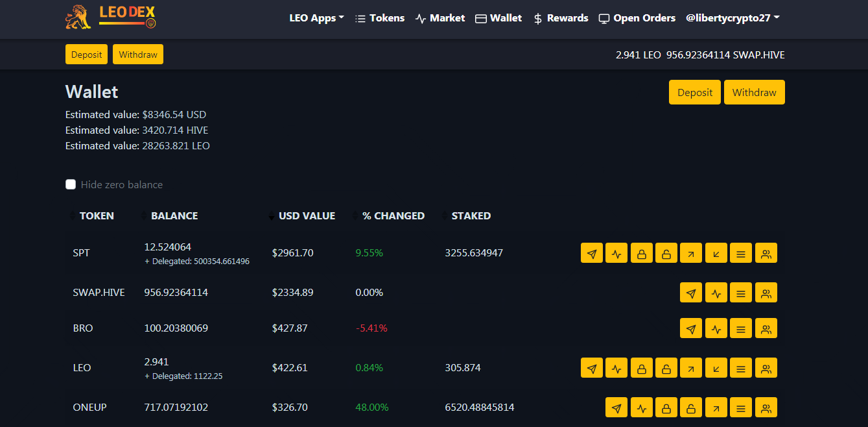The height and width of the screenshot is (427, 868).
Task: Open the BRO market chart icon
Action: tap(716, 328)
